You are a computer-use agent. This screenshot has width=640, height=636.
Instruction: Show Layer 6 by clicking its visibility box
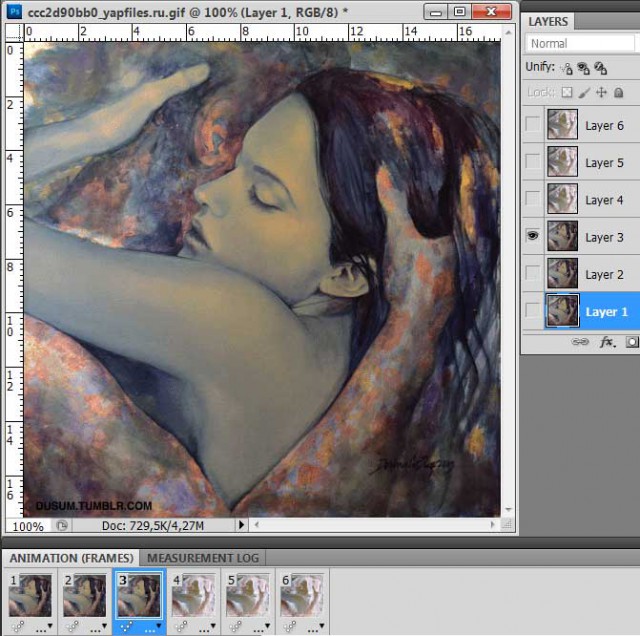click(533, 125)
